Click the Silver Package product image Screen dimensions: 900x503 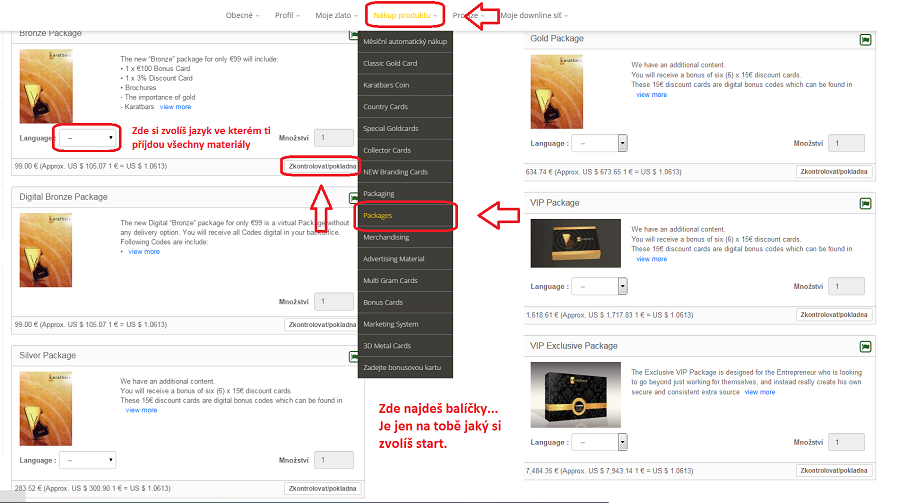[46, 408]
